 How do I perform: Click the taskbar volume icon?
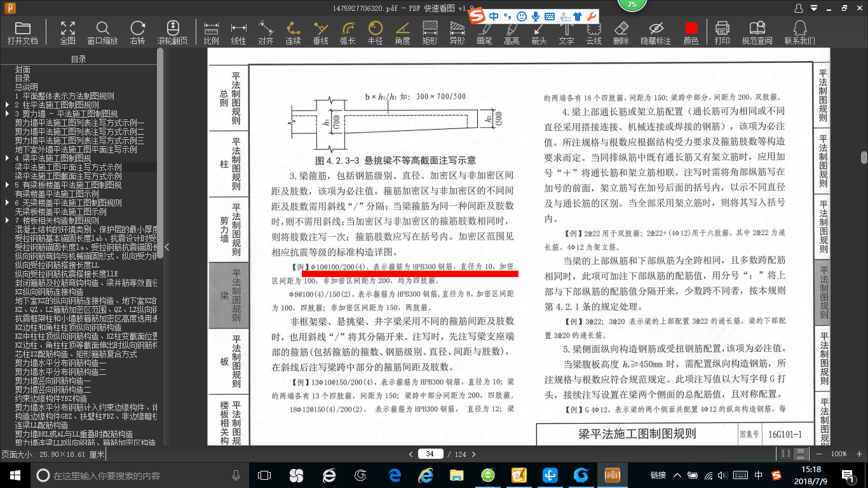coord(724,475)
